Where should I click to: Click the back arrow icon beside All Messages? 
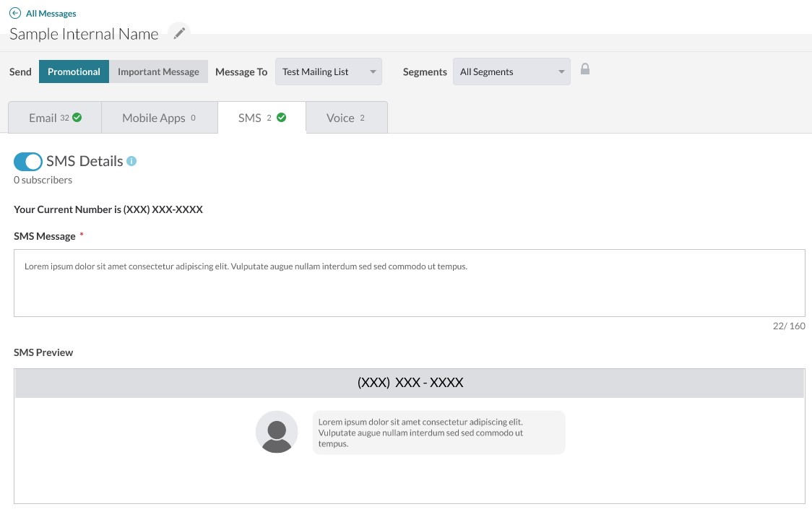15,14
